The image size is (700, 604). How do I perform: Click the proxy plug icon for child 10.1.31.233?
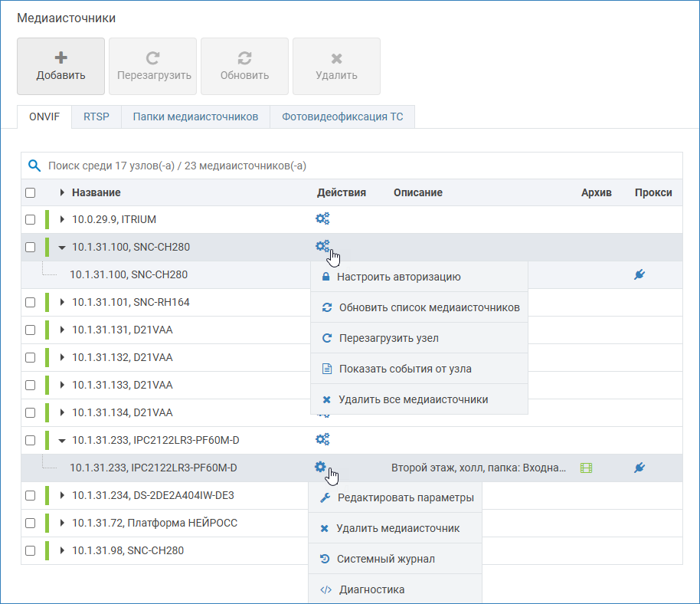[639, 468]
